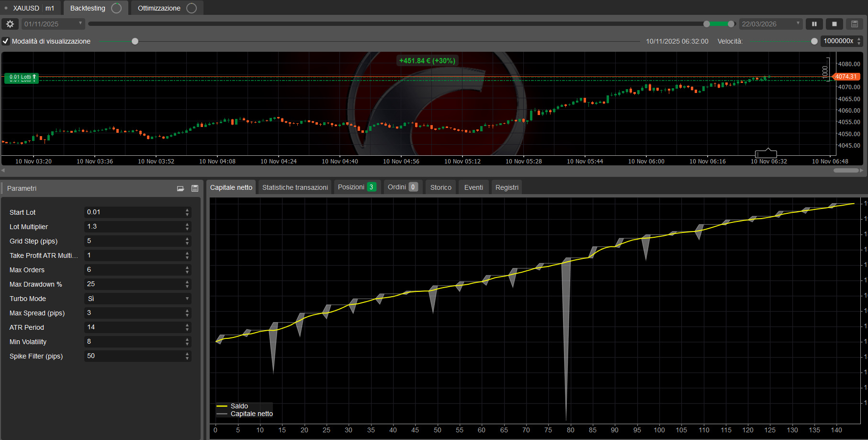Screen dimensions: 868x440
Task: Show the Posizioni tab with 3 positions
Action: click(x=357, y=187)
